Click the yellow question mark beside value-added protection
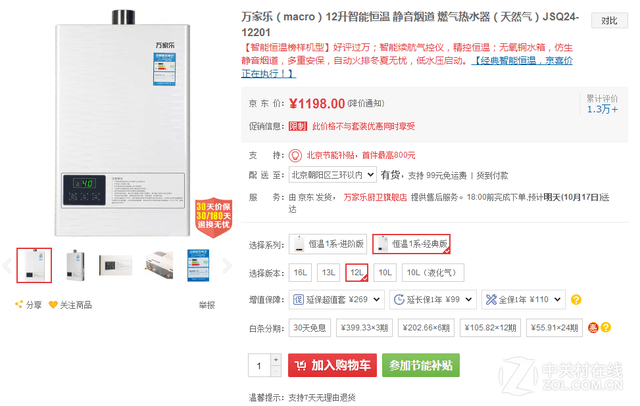Screen dimensions: 640x406 576,300
